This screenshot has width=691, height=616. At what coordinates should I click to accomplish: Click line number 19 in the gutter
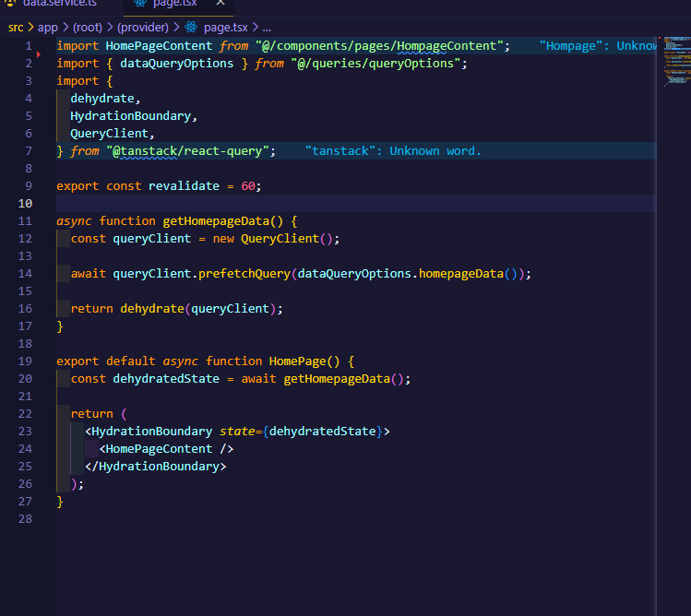click(x=25, y=361)
